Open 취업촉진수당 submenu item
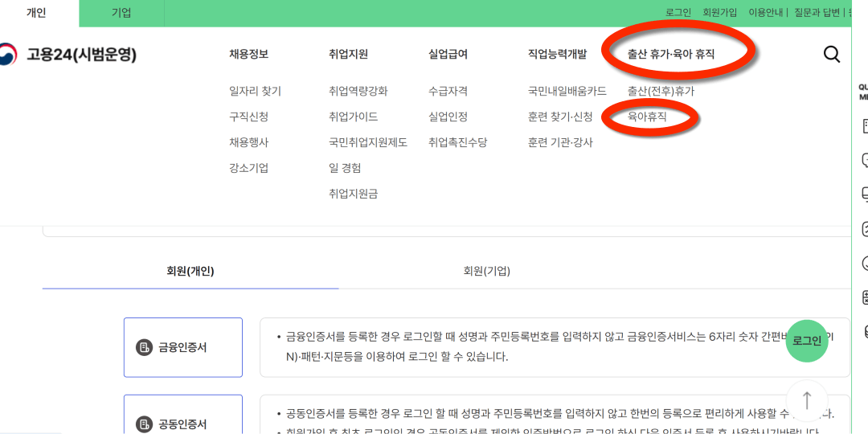Image resolution: width=868 pixels, height=434 pixels. pos(458,143)
